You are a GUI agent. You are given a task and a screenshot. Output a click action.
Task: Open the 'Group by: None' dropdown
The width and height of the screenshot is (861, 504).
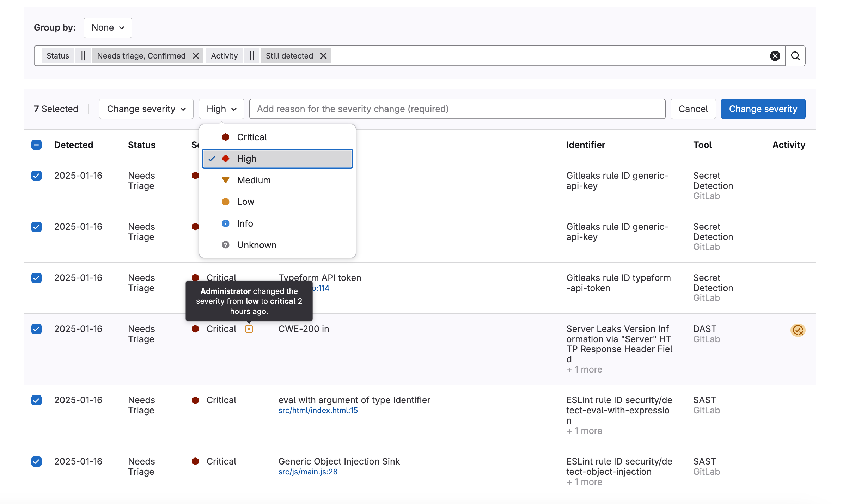coord(108,27)
